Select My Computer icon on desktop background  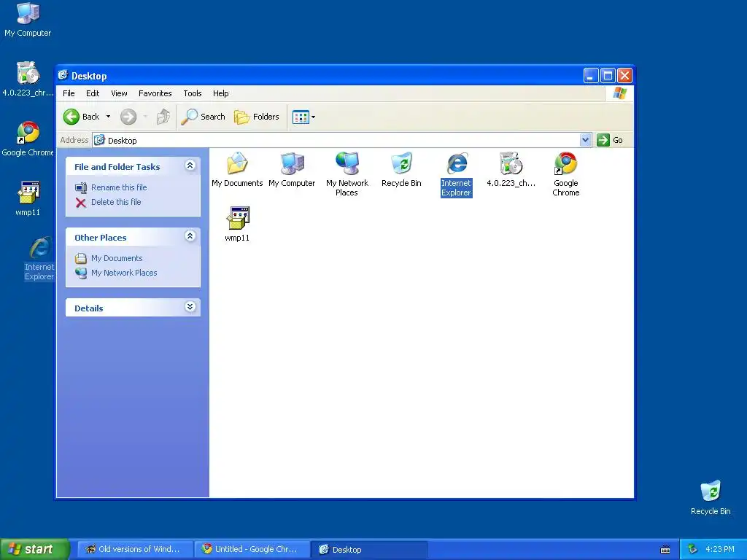coord(28,20)
